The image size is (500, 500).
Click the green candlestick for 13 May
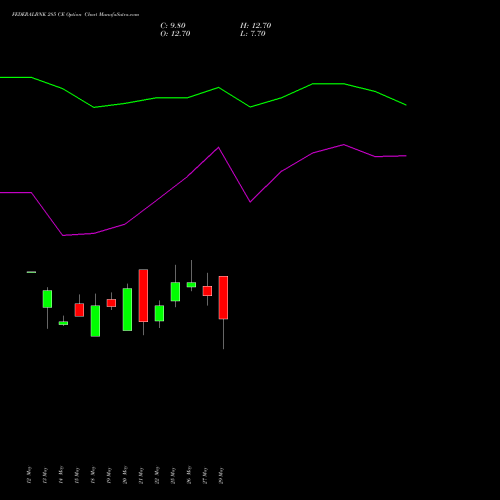click(x=47, y=299)
